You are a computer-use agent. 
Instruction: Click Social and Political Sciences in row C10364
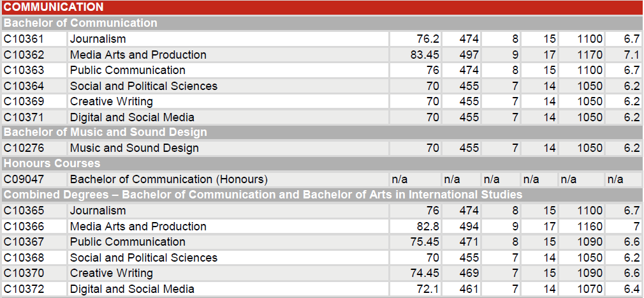coord(143,86)
